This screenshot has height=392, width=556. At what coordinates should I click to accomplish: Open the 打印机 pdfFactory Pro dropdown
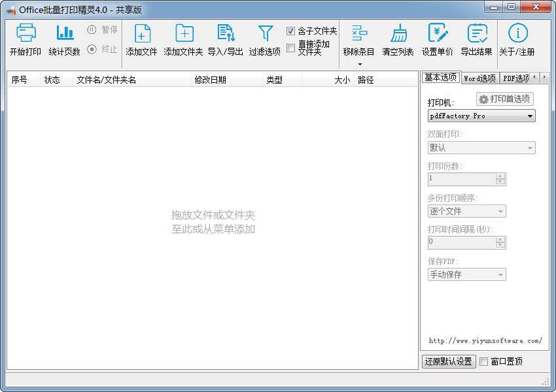481,116
